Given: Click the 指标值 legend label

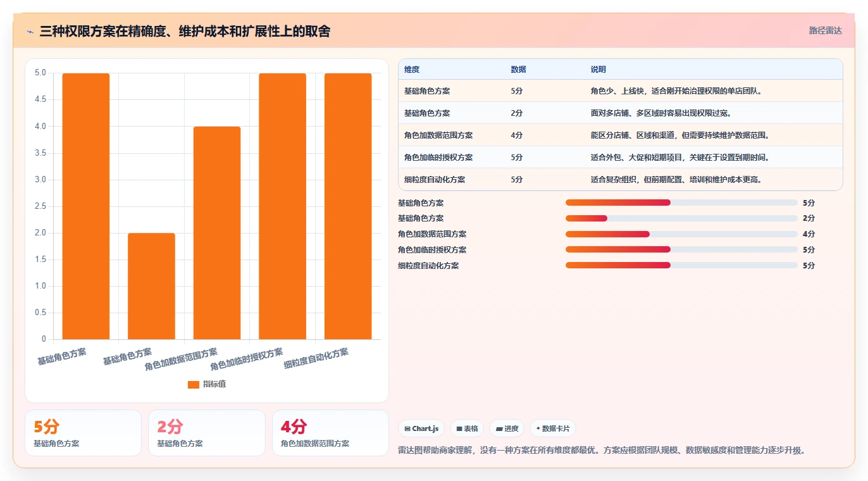Looking at the screenshot, I should tap(214, 384).
